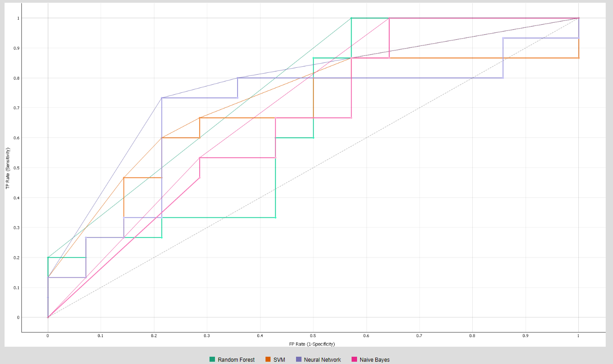Click the 0.6 tick on the TP Rate axis

pos(17,138)
